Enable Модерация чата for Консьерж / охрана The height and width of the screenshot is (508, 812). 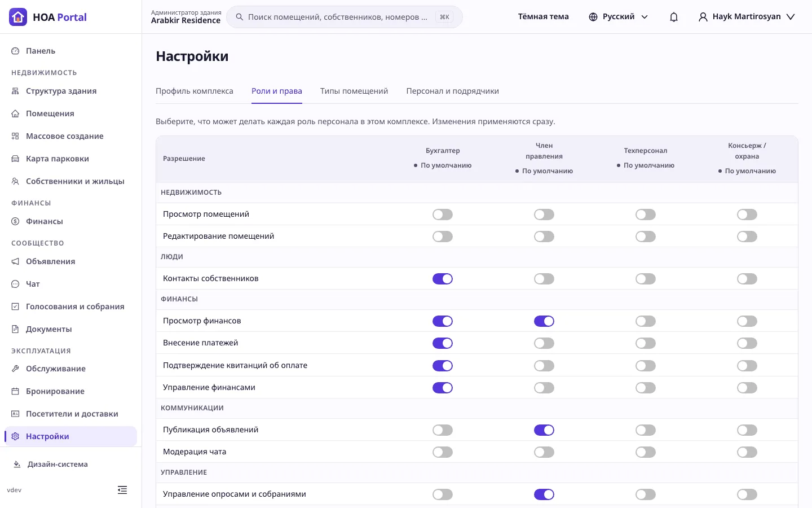[x=747, y=452]
